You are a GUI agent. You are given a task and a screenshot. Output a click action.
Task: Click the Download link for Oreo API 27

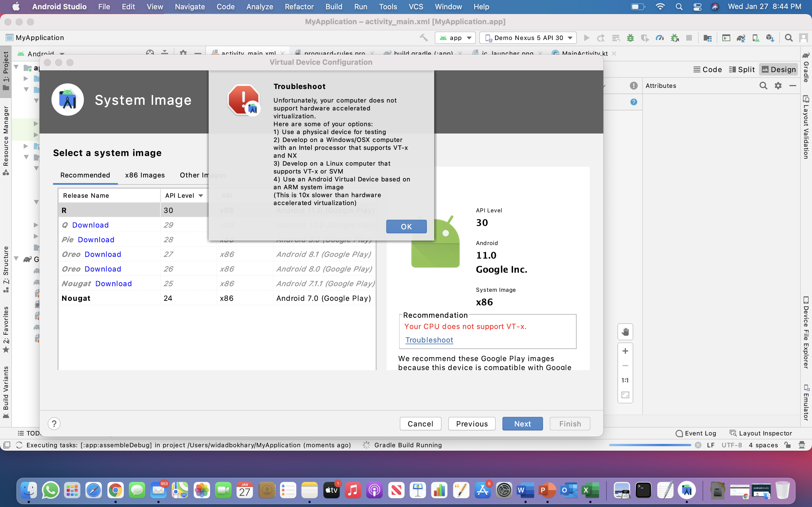click(x=103, y=254)
